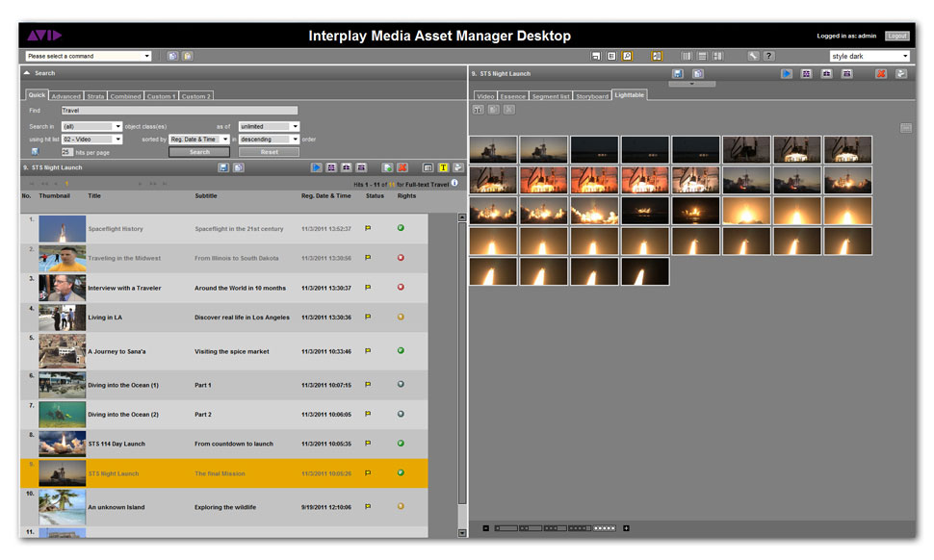Click the yellow T text icon in results toolbar
The width and height of the screenshot is (934, 560).
tap(443, 167)
